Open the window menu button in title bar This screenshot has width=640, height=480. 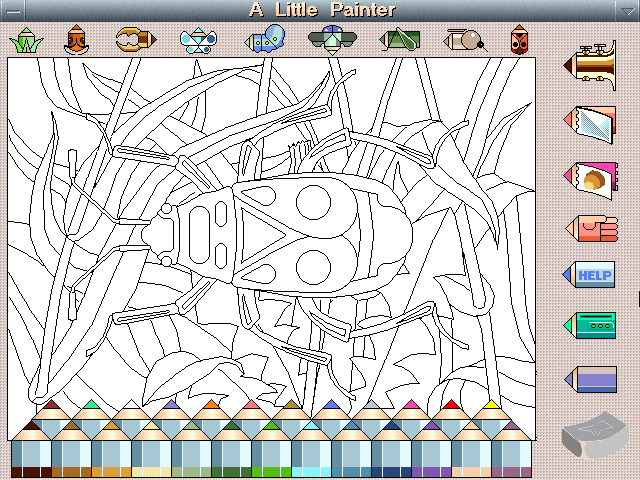point(13,11)
